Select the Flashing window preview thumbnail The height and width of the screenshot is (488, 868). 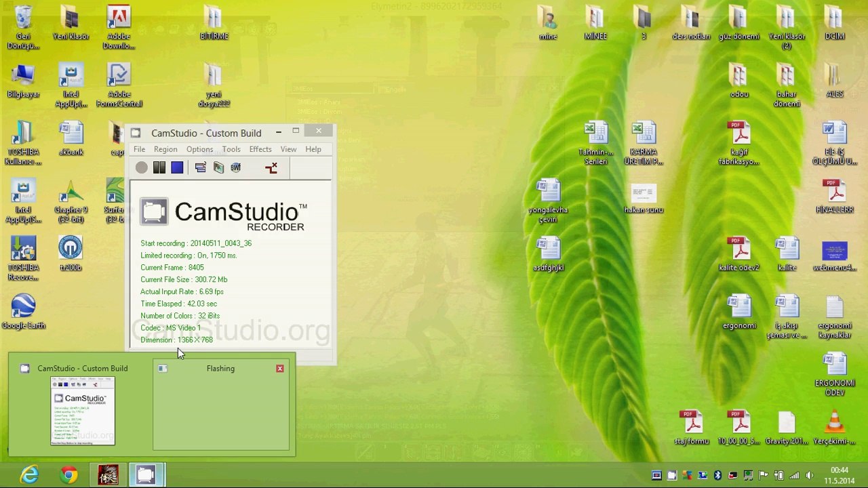(221, 405)
